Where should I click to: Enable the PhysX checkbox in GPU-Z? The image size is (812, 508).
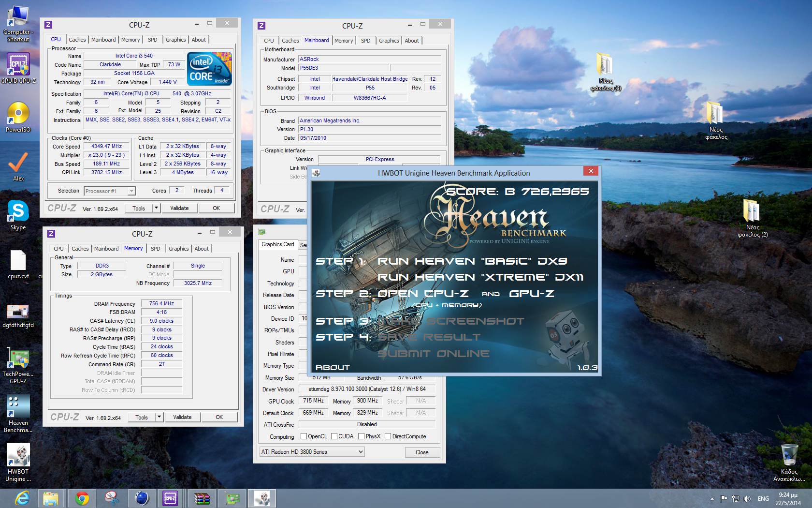click(x=361, y=436)
